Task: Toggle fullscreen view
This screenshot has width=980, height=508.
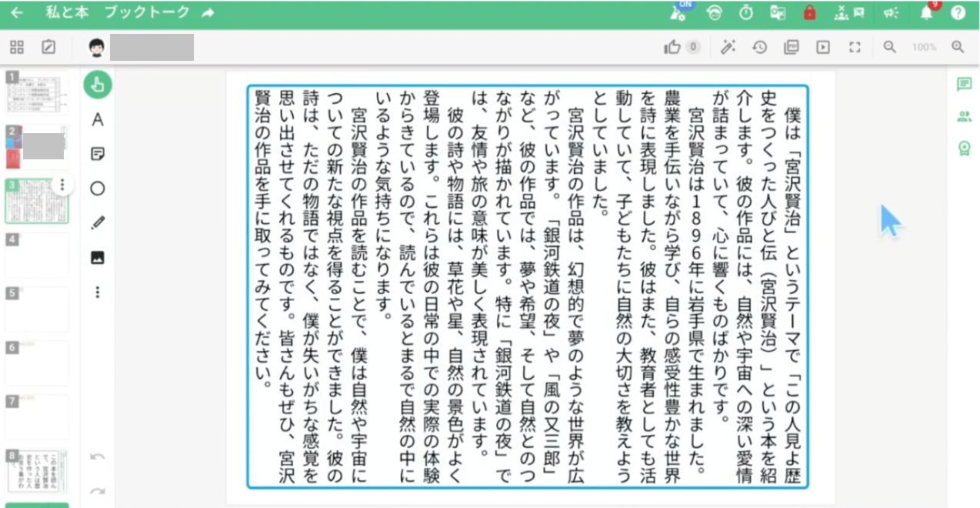Action: [x=854, y=48]
